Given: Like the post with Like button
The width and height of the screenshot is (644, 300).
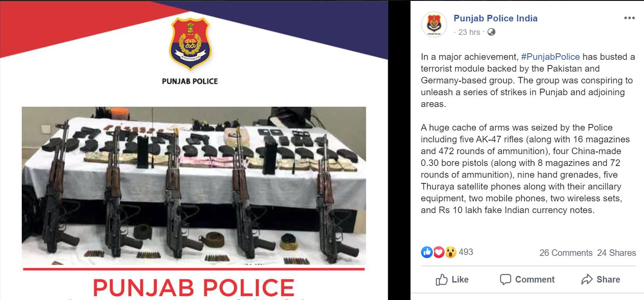Looking at the screenshot, I should coord(452,279).
